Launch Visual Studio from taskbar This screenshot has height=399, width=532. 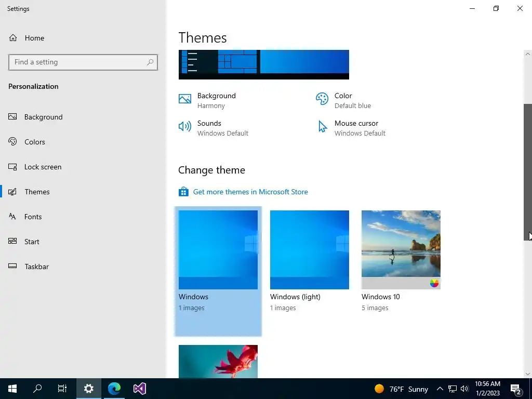pos(139,389)
